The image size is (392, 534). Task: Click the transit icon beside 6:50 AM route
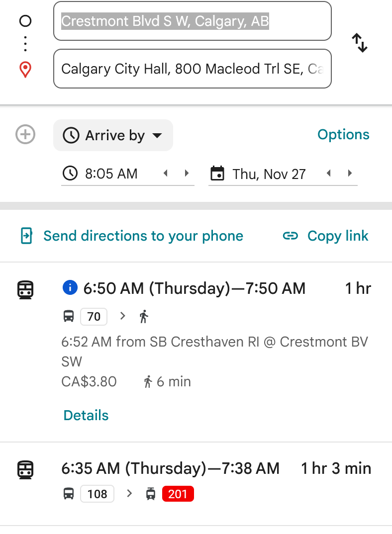(25, 289)
